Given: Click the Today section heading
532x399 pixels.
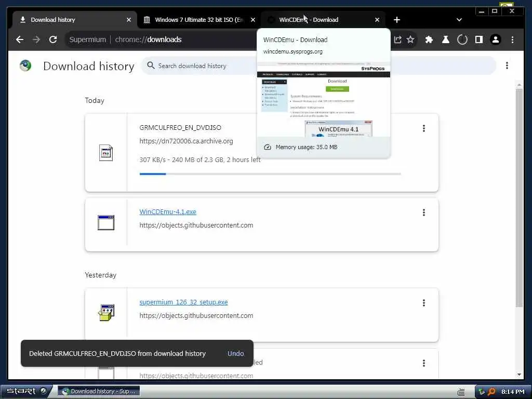Looking at the screenshot, I should [95, 100].
